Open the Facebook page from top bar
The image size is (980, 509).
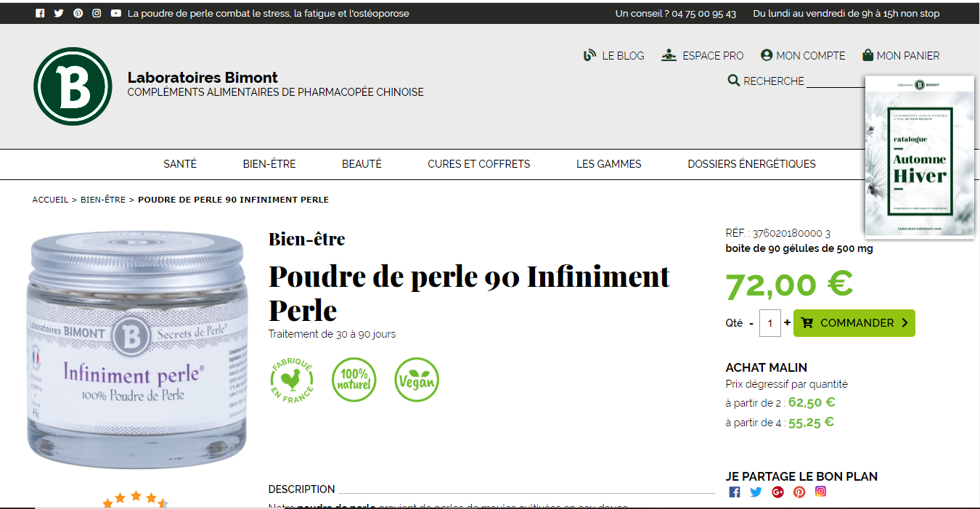[x=40, y=13]
